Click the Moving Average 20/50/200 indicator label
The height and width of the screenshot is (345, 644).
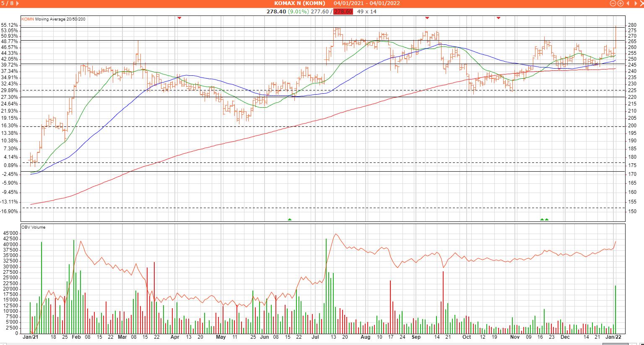click(60, 19)
